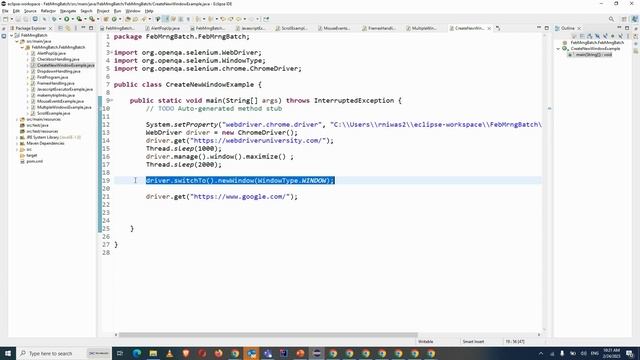
Task: Select CheckboxHandling.java in Package Explorer
Action: (58, 60)
